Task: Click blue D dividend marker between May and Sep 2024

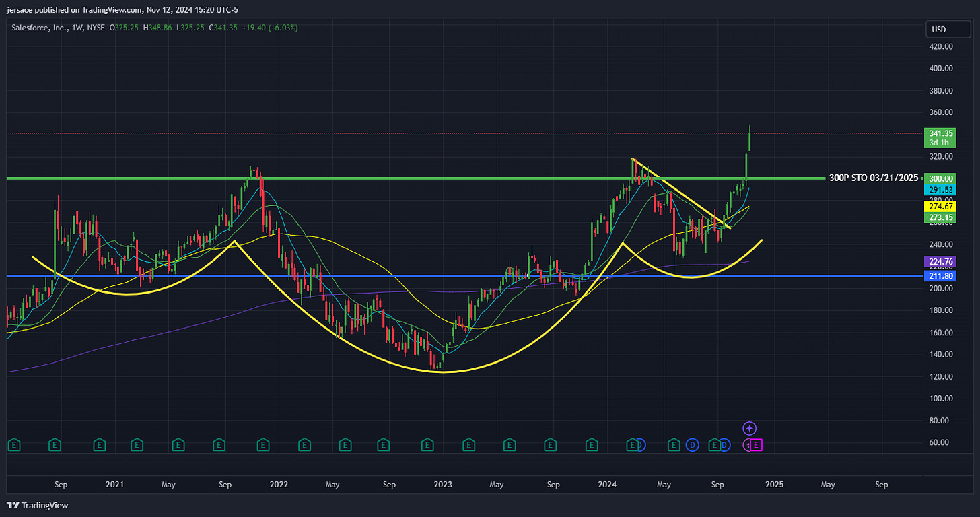Action: point(693,444)
